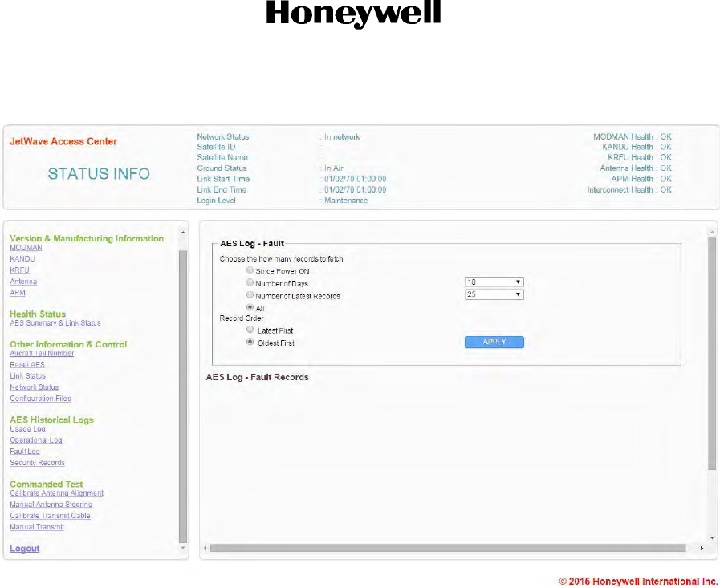Click main panel vertical scrollbar thumb

pos(712,354)
